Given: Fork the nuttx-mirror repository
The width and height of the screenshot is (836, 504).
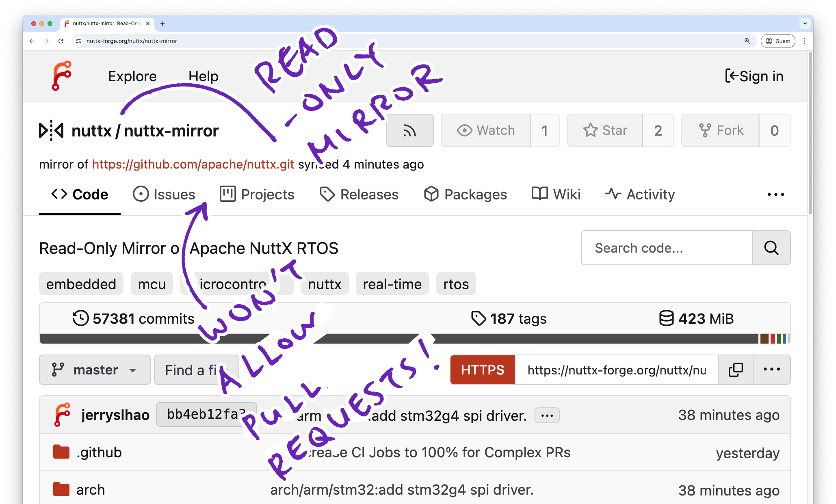Looking at the screenshot, I should tap(720, 130).
